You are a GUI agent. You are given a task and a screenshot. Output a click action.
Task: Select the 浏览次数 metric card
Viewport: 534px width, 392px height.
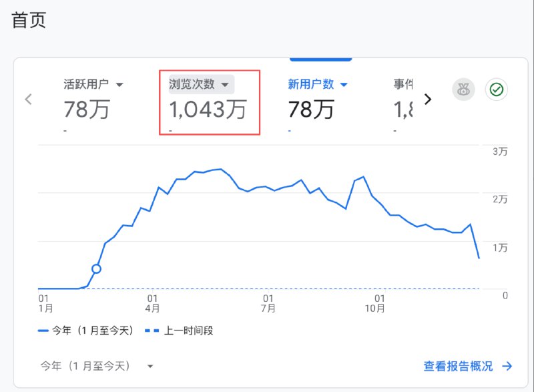tap(209, 104)
